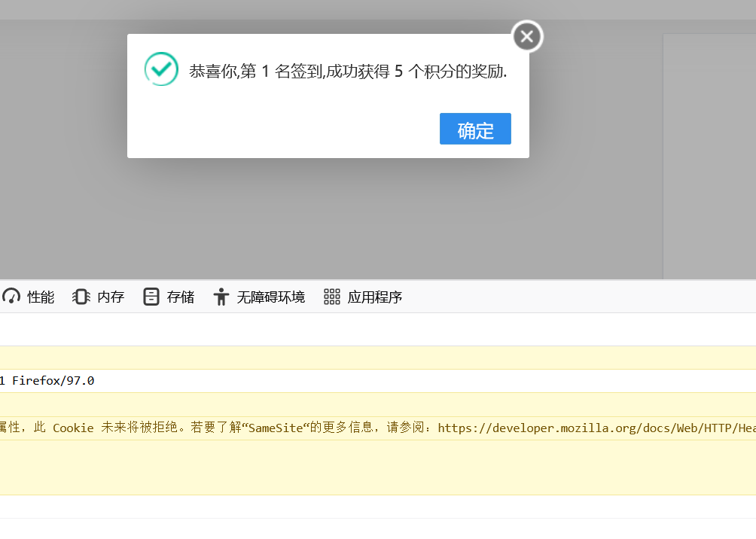Select the 存储 tab label
This screenshot has height=539, width=756.
pyautogui.click(x=181, y=297)
